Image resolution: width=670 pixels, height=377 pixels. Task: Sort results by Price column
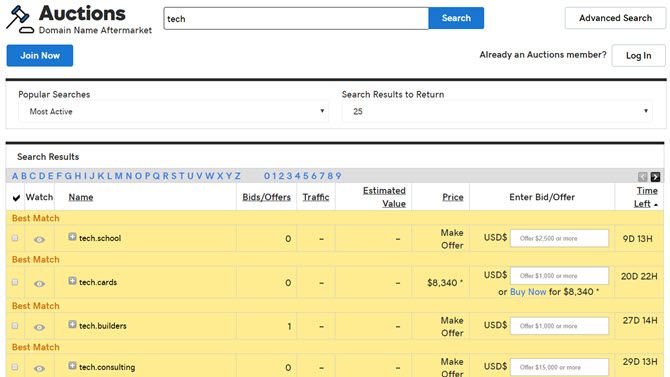(x=453, y=197)
